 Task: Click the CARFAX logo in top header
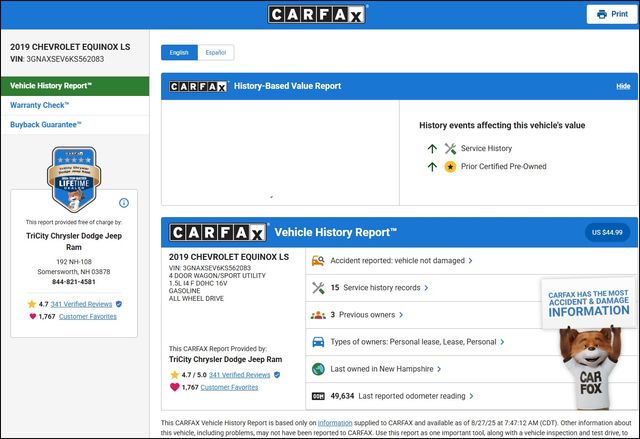[317, 14]
